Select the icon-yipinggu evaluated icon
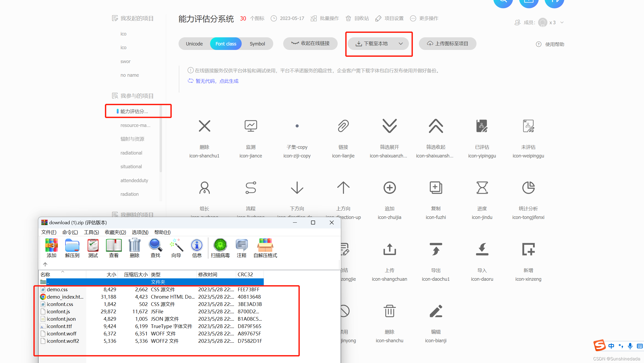 [x=482, y=126]
